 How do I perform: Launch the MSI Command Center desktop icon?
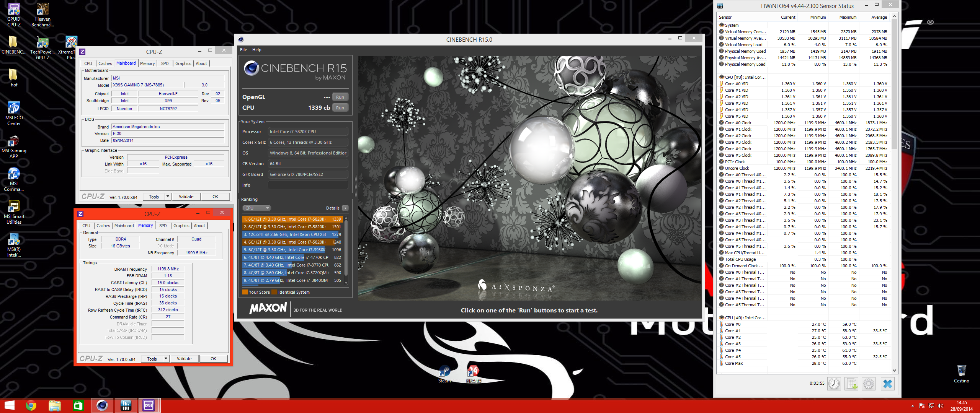tap(14, 179)
